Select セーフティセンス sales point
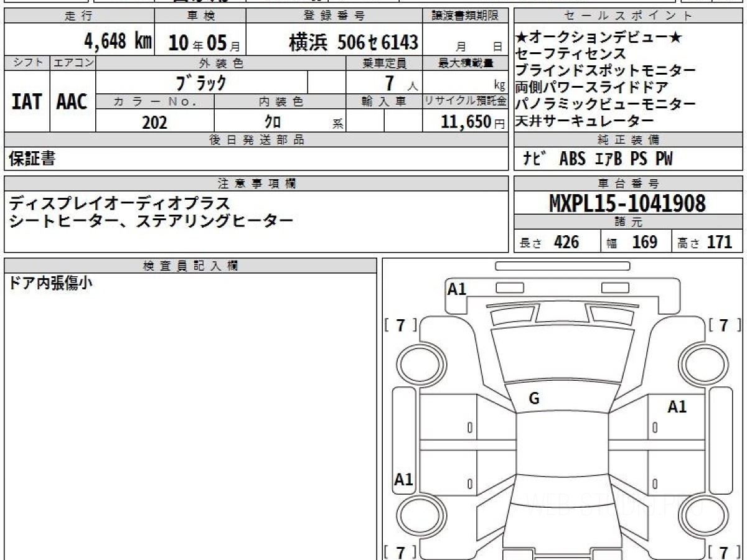Image resolution: width=747 pixels, height=560 pixels. coord(570,54)
